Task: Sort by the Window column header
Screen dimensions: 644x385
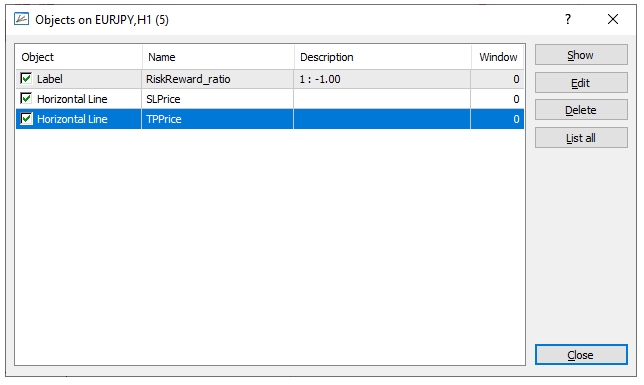Action: pos(497,57)
